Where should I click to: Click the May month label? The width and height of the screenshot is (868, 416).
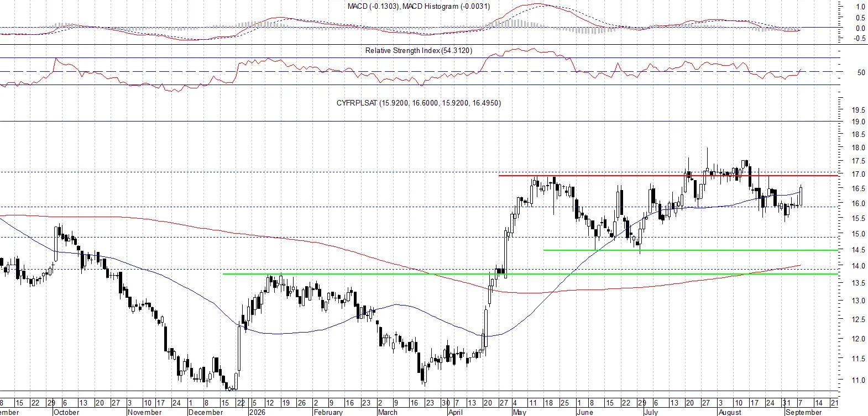point(520,412)
